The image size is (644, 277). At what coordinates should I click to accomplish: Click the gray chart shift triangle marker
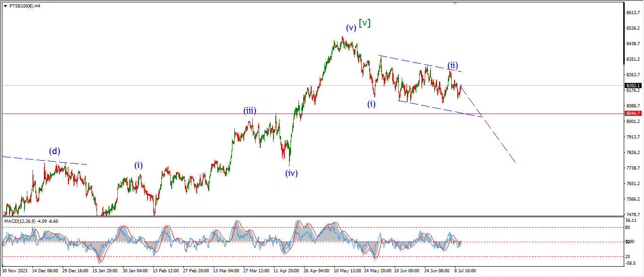click(x=455, y=3)
